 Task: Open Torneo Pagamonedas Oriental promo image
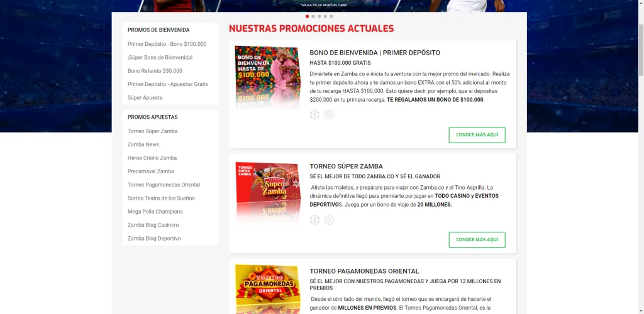(x=268, y=289)
